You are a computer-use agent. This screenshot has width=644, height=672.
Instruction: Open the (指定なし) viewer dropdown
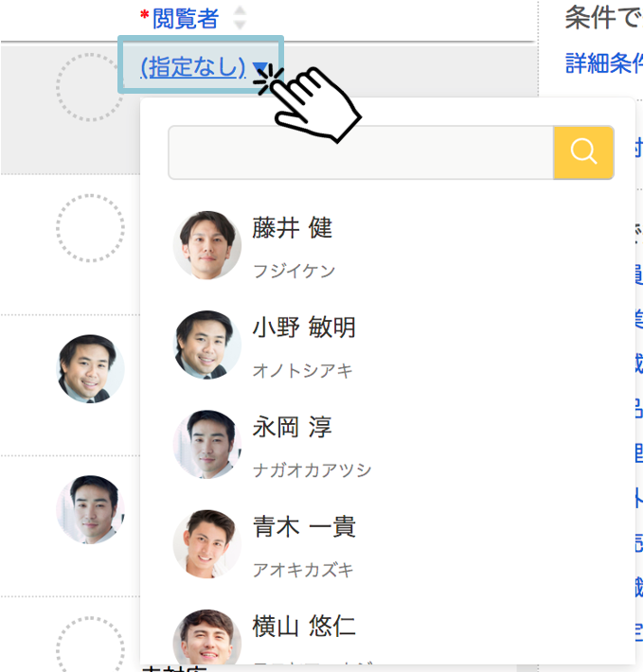pos(201,64)
